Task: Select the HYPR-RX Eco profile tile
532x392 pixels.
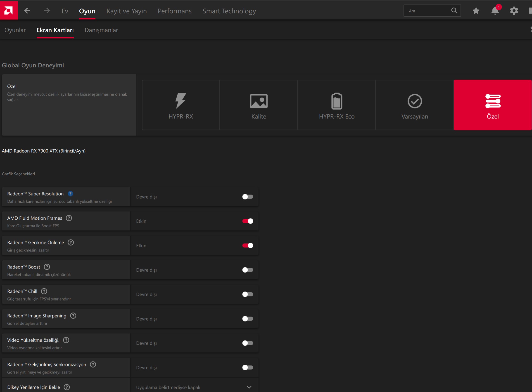Action: coord(337,105)
